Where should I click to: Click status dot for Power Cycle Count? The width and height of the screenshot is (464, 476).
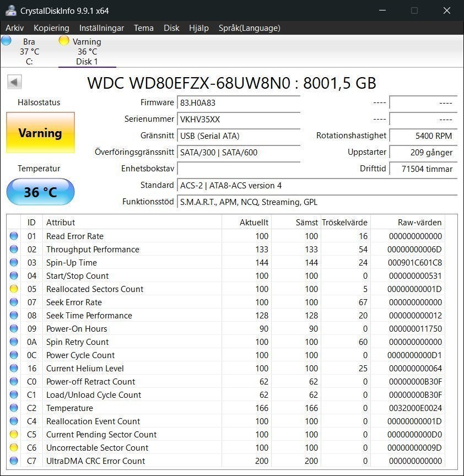[x=14, y=355]
